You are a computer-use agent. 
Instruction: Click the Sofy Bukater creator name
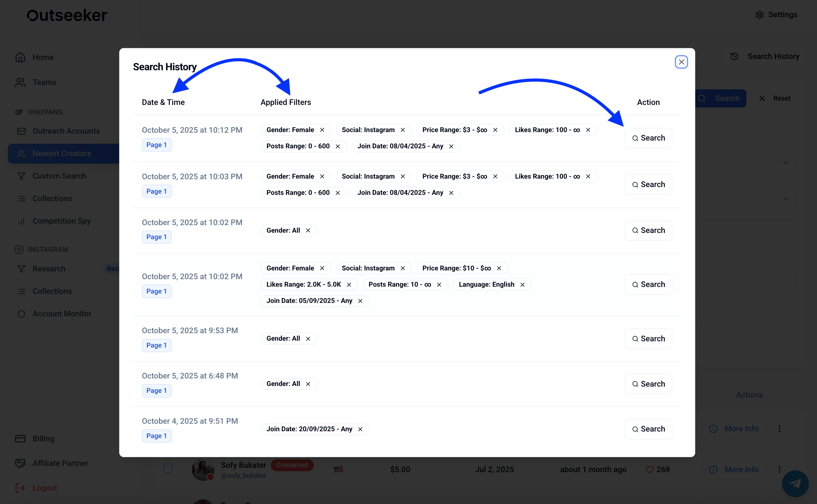point(243,465)
